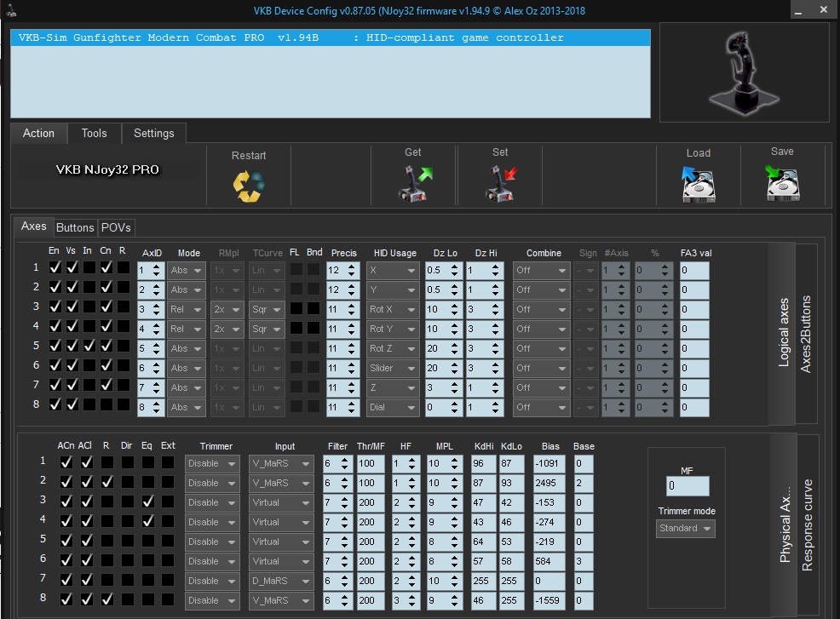
Task: Click Bias field showing 2495
Action: click(549, 483)
